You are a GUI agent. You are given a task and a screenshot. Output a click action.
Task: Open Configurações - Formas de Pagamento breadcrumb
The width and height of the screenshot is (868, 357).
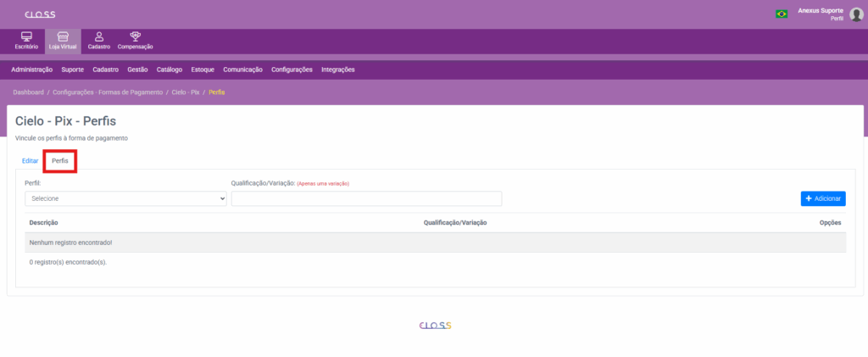(108, 92)
